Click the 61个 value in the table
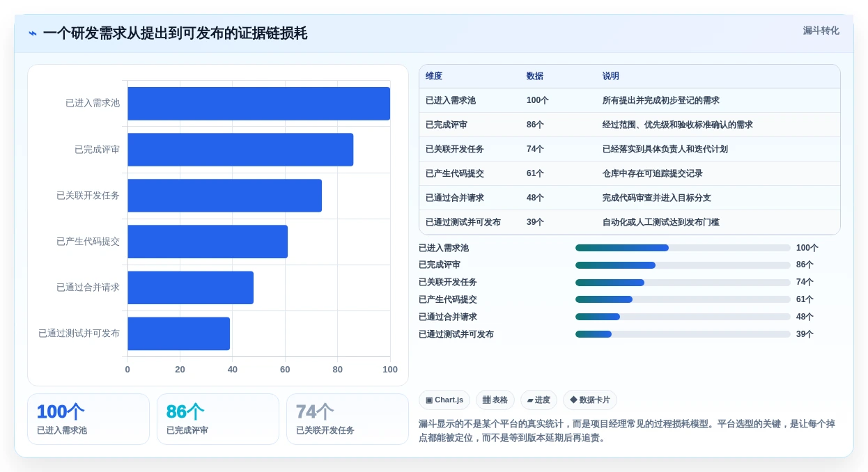The image size is (868, 472). 535,173
